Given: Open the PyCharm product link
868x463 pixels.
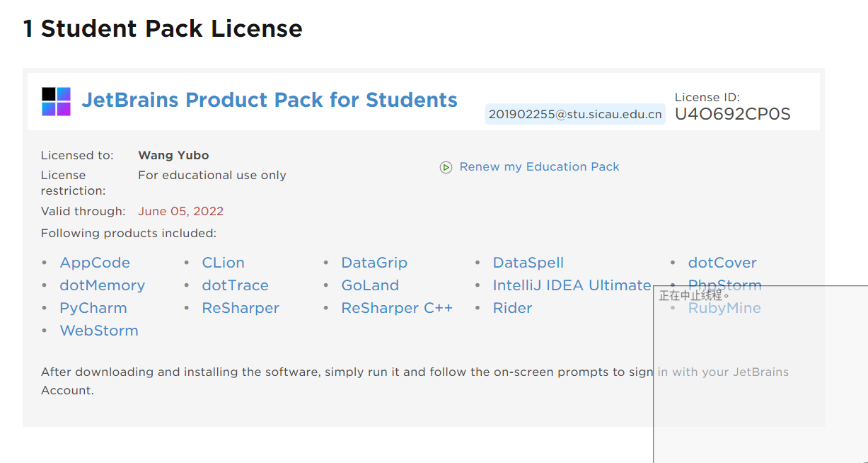Looking at the screenshot, I should tap(93, 308).
